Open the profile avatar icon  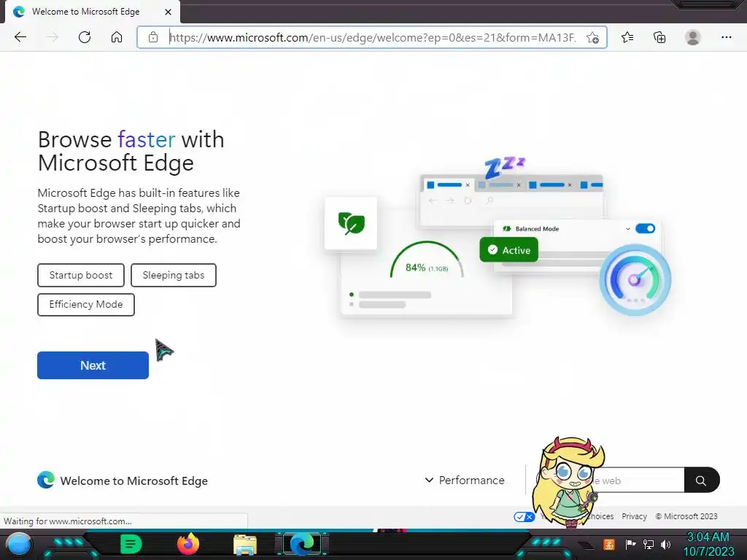point(693,37)
